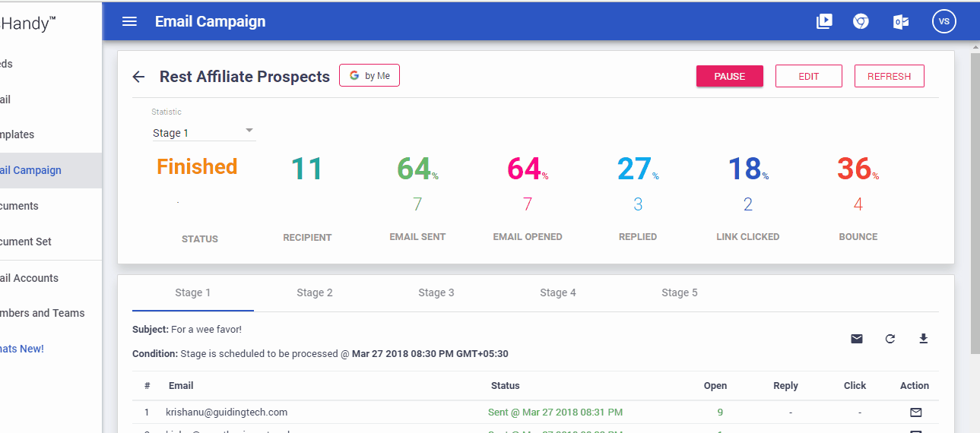Click the 64% email opened statistic
The image size is (980, 433).
click(x=528, y=169)
